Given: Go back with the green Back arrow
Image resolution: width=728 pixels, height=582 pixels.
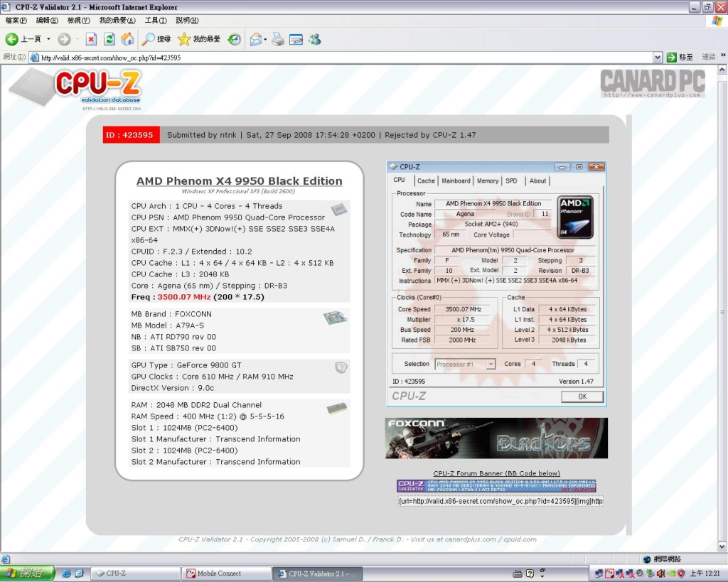Looking at the screenshot, I should pyautogui.click(x=23, y=39).
